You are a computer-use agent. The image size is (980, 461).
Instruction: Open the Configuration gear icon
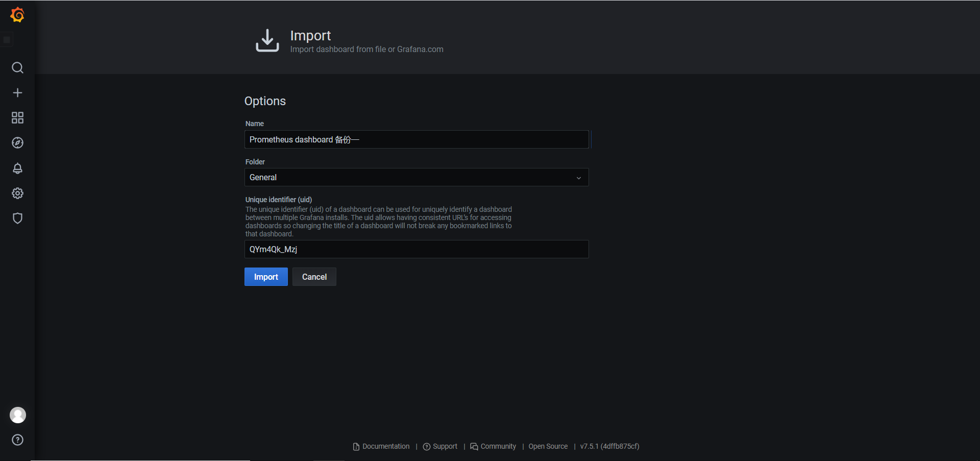[17, 193]
